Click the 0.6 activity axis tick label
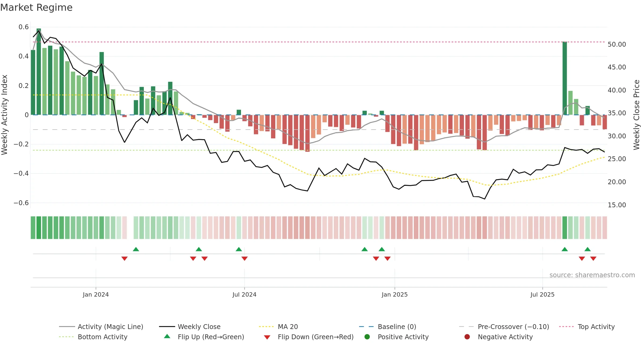Image resolution: width=644 pixels, height=362 pixels. click(24, 27)
